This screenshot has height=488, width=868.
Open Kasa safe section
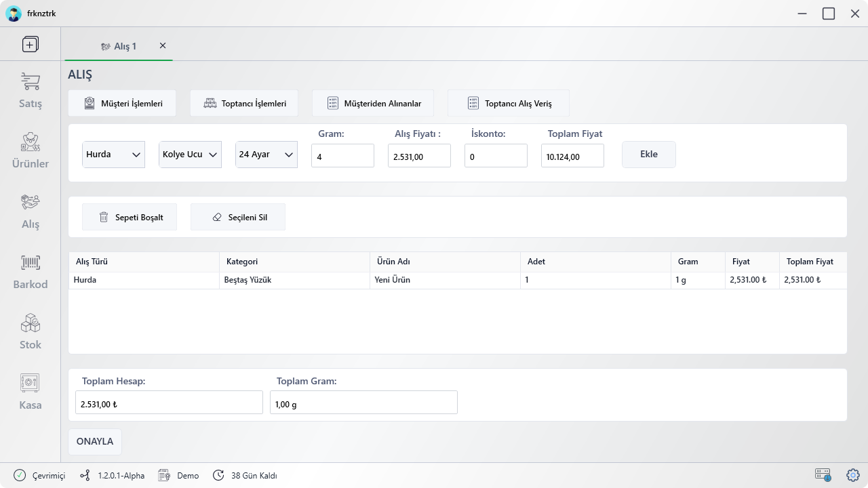pos(30,392)
